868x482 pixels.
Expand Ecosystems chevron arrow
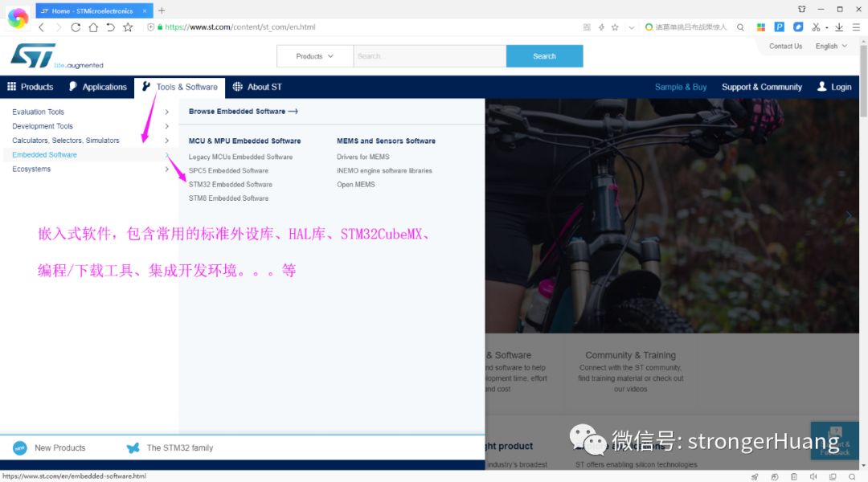(166, 170)
